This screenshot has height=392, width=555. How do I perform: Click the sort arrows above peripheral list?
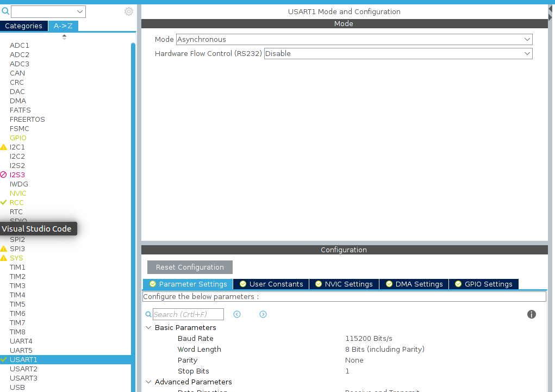64,37
